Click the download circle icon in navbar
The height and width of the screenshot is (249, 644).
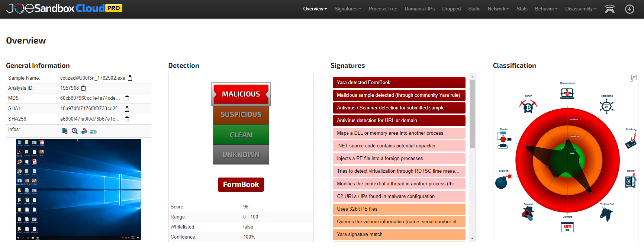629,9
